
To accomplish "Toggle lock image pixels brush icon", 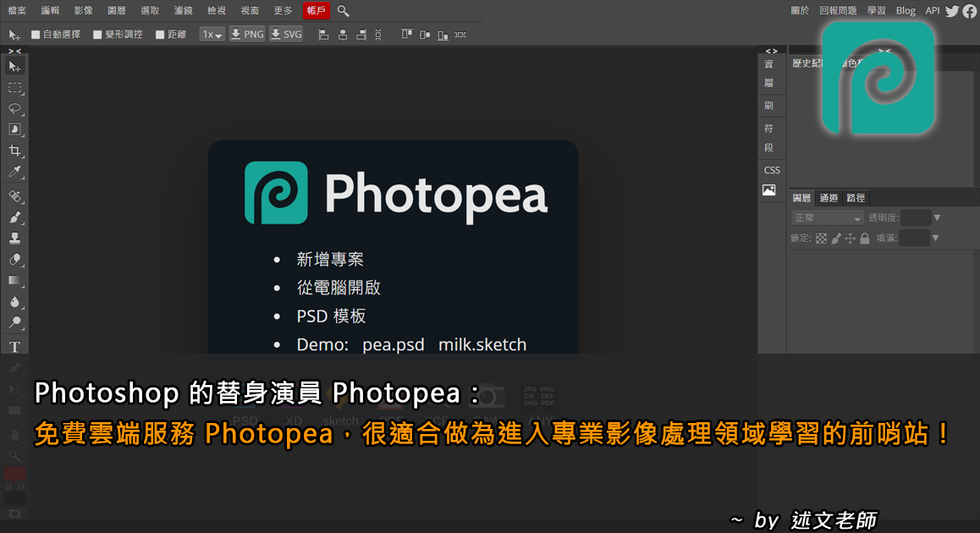I will click(835, 238).
